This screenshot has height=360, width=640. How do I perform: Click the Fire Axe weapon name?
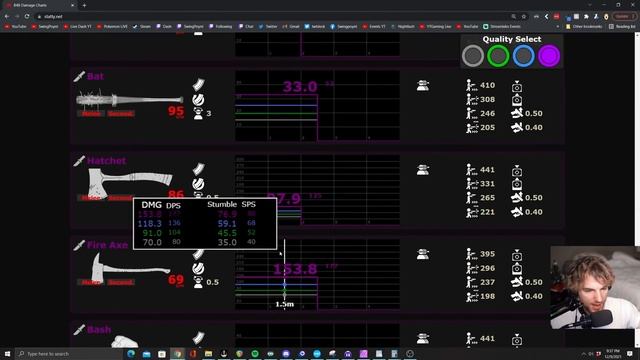[107, 245]
